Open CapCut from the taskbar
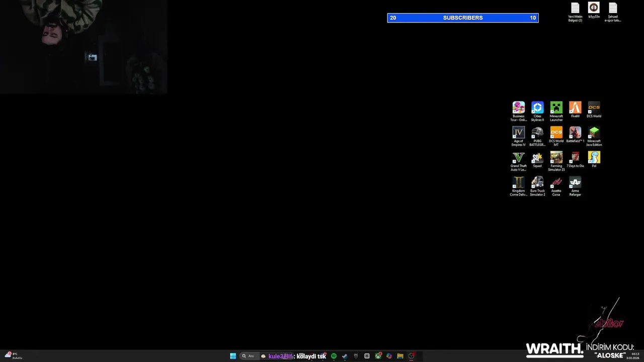 [x=367, y=356]
